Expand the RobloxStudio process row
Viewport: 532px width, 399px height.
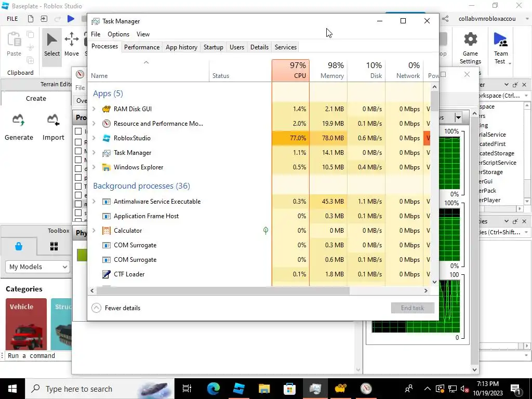pyautogui.click(x=94, y=138)
